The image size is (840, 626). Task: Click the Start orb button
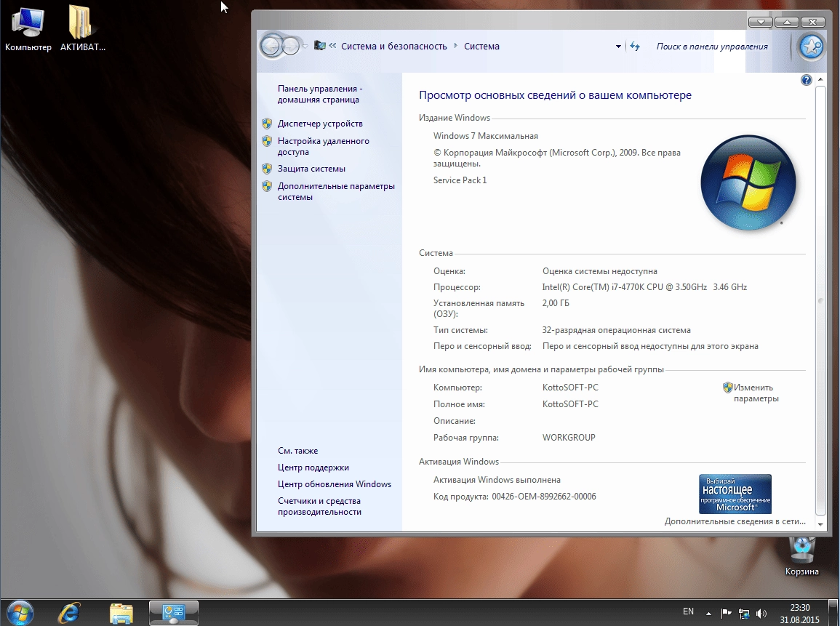[x=20, y=613]
